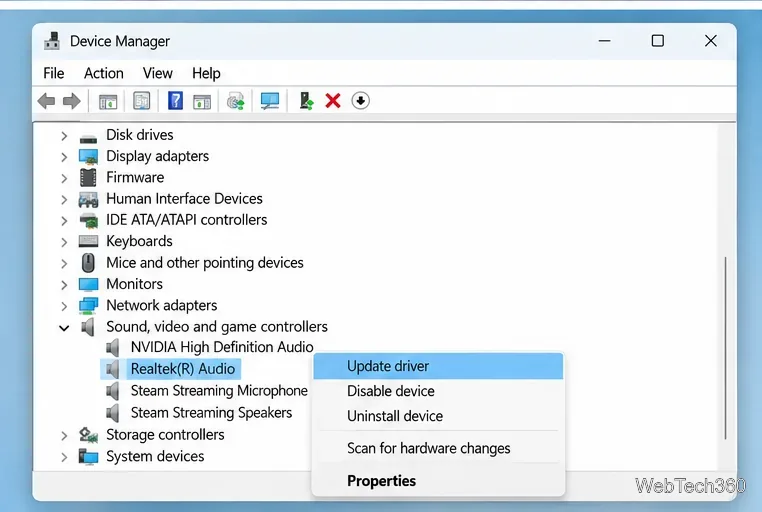The width and height of the screenshot is (762, 512).
Task: Select the Display adapters label
Action: click(x=157, y=156)
